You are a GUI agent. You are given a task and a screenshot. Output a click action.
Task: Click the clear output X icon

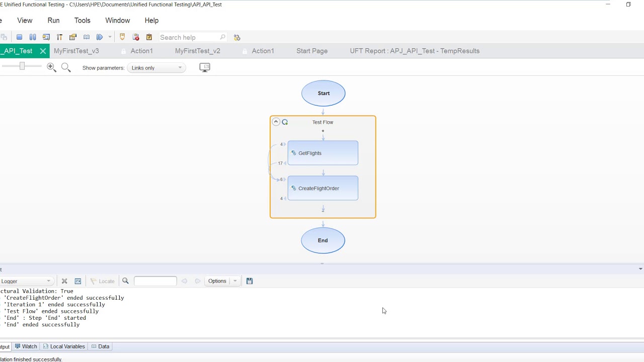coord(64,281)
